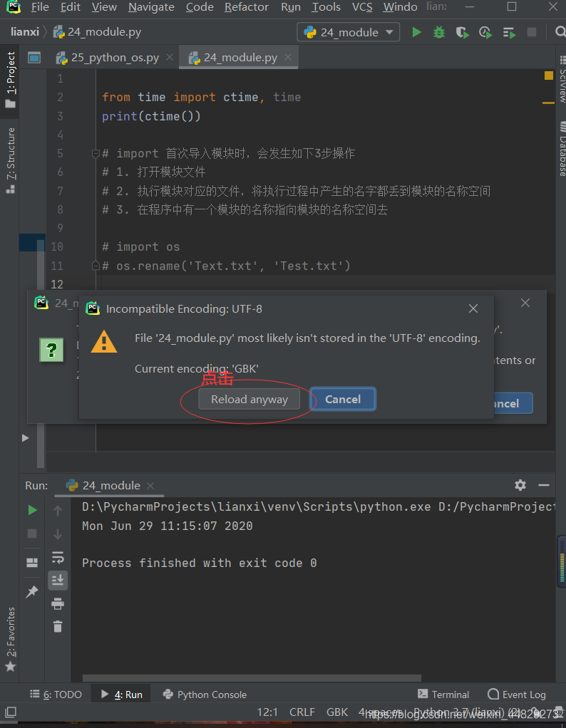Rerun 24_module with the green arrow in the Run panel
The image size is (566, 728).
(32, 510)
